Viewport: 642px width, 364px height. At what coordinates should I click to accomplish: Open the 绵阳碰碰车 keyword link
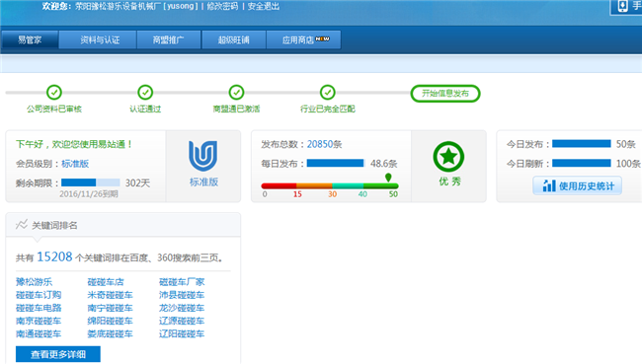[111, 321]
